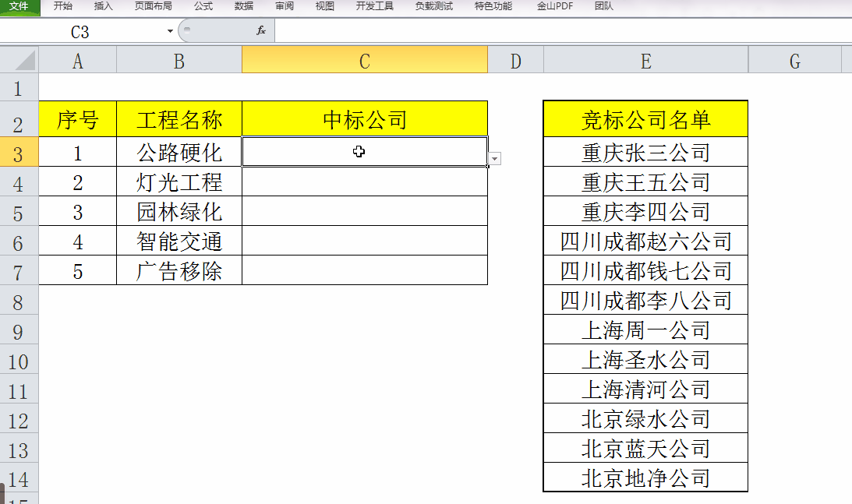The width and height of the screenshot is (852, 504).
Task: Open the Name Box dropdown arrow
Action: point(168,30)
